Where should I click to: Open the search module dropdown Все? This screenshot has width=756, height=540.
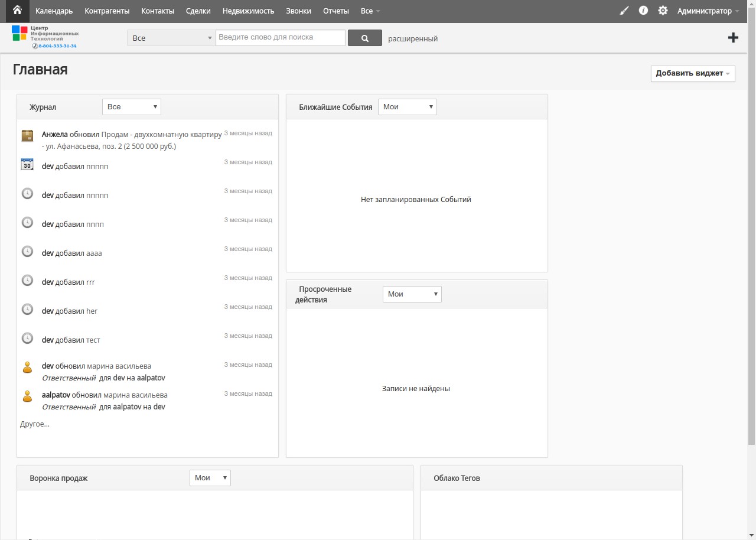171,38
